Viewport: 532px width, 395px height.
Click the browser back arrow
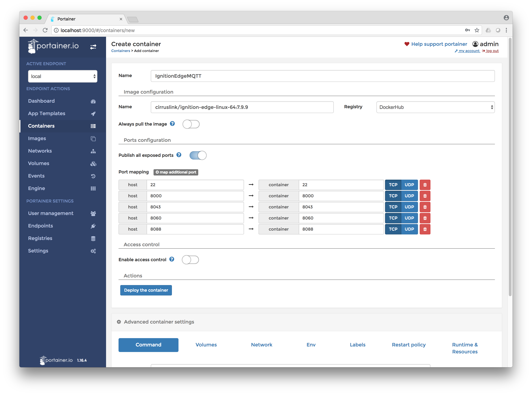(26, 30)
